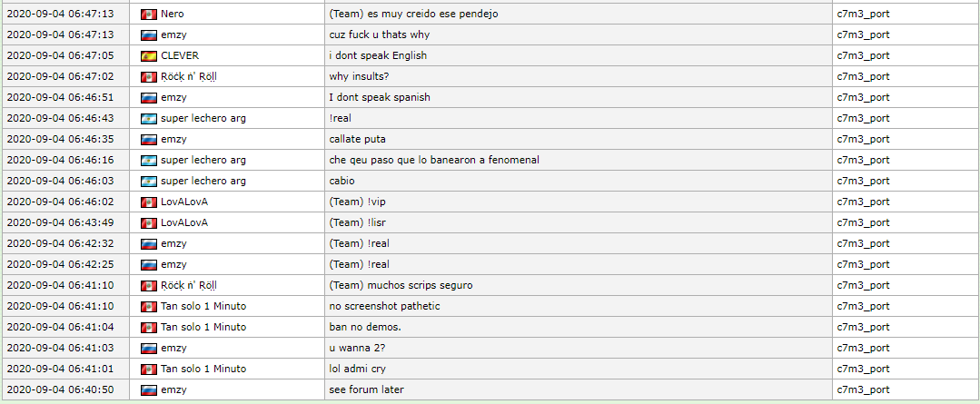Viewport: 980px width, 404px height.
Task: Click the Argentina flag in the "cabio" row
Action: (149, 182)
